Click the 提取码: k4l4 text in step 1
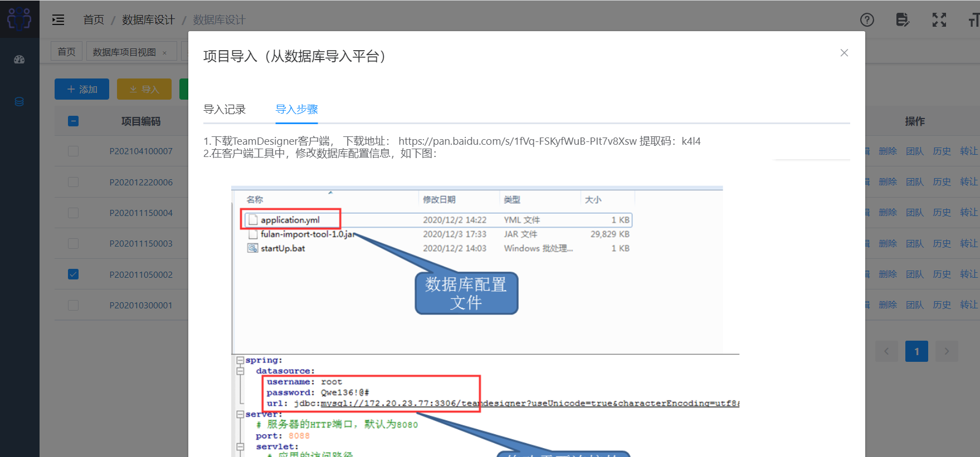 click(670, 141)
